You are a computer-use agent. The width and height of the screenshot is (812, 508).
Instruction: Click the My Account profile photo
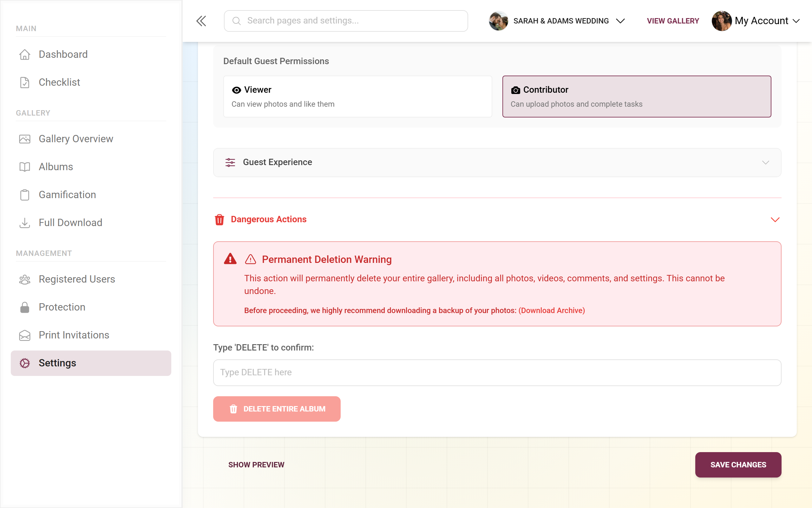tap(721, 21)
